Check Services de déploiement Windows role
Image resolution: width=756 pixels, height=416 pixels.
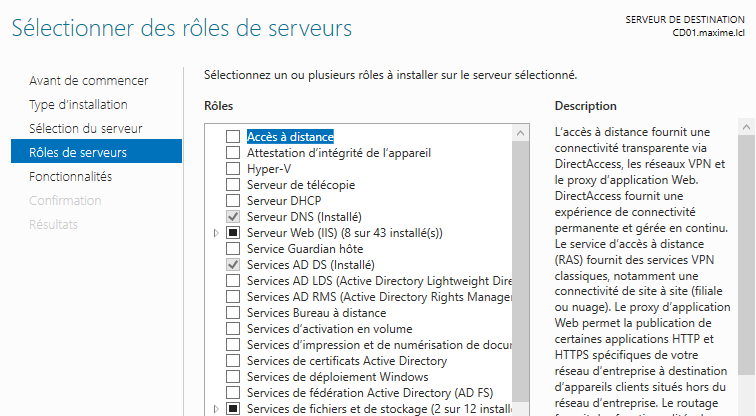click(x=233, y=377)
